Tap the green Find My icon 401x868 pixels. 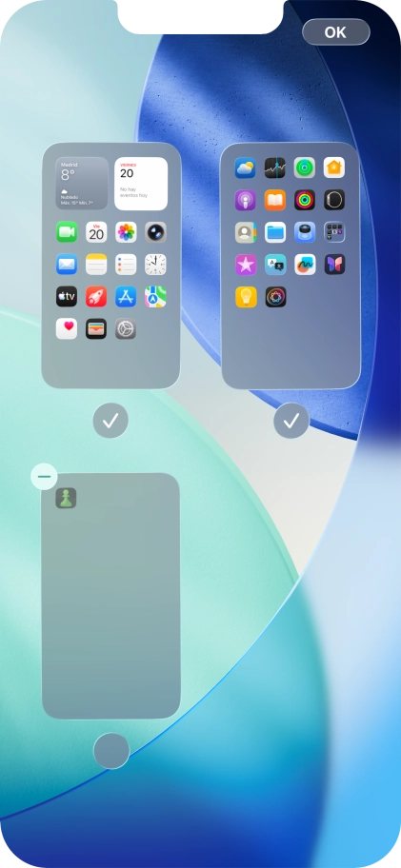click(x=305, y=168)
